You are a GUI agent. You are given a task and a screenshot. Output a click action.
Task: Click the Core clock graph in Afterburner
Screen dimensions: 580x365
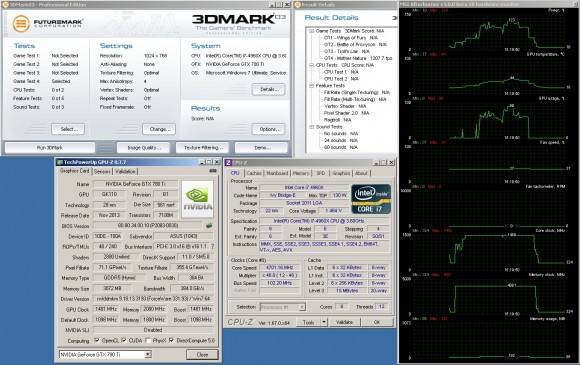pyautogui.click(x=489, y=250)
